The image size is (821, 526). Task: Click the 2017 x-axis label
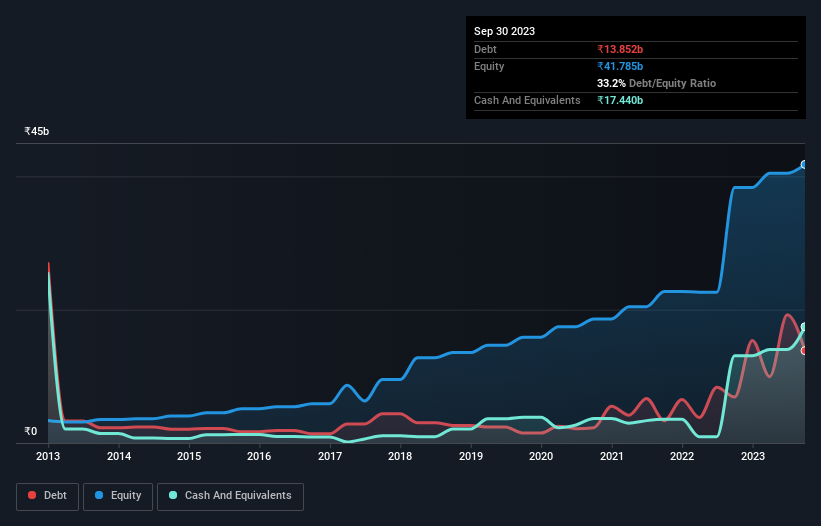click(x=330, y=456)
